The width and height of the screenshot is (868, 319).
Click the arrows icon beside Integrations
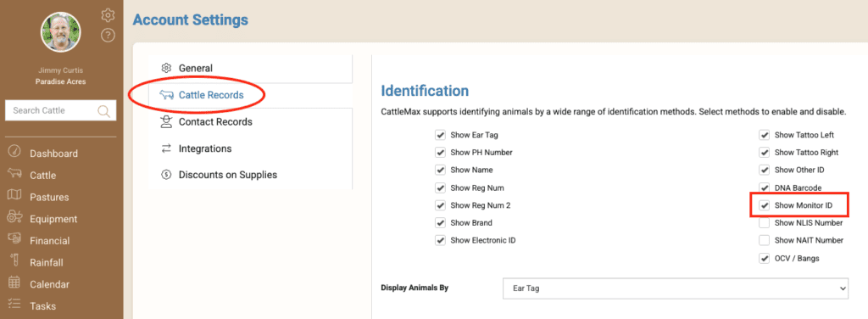166,148
